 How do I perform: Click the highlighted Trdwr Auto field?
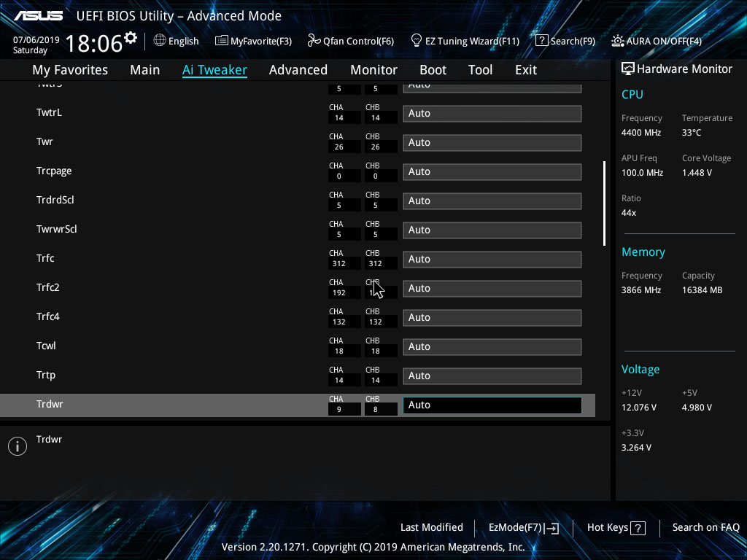click(492, 405)
